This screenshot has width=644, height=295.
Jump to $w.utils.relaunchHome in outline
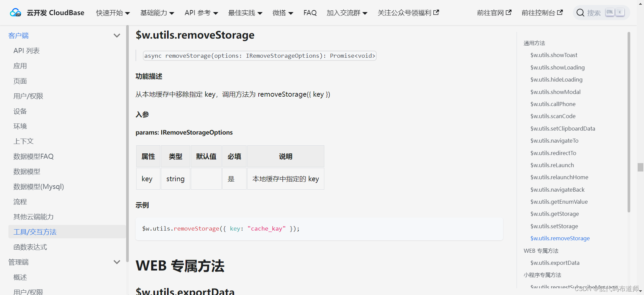tap(559, 177)
